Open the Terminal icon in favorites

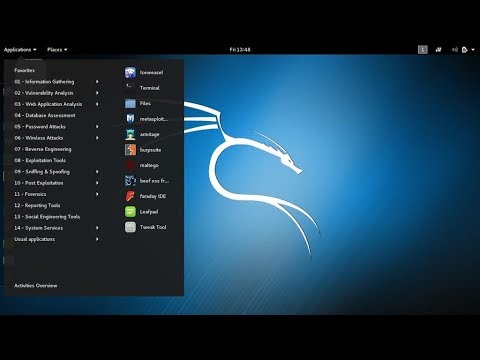(x=130, y=88)
